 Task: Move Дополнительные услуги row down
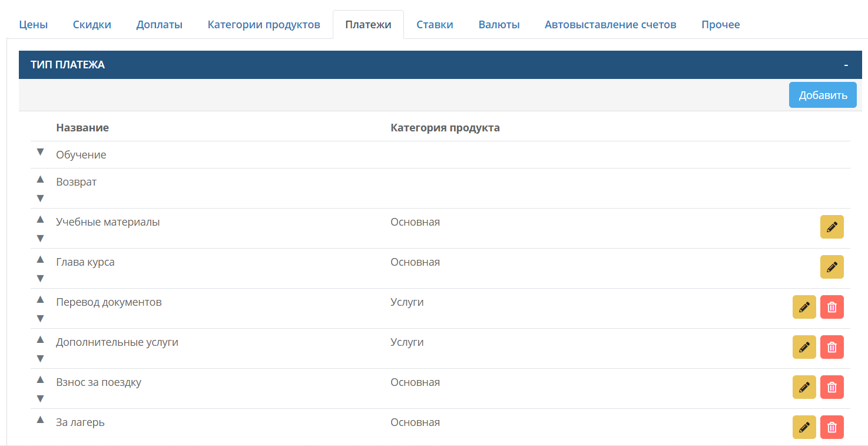(x=40, y=358)
